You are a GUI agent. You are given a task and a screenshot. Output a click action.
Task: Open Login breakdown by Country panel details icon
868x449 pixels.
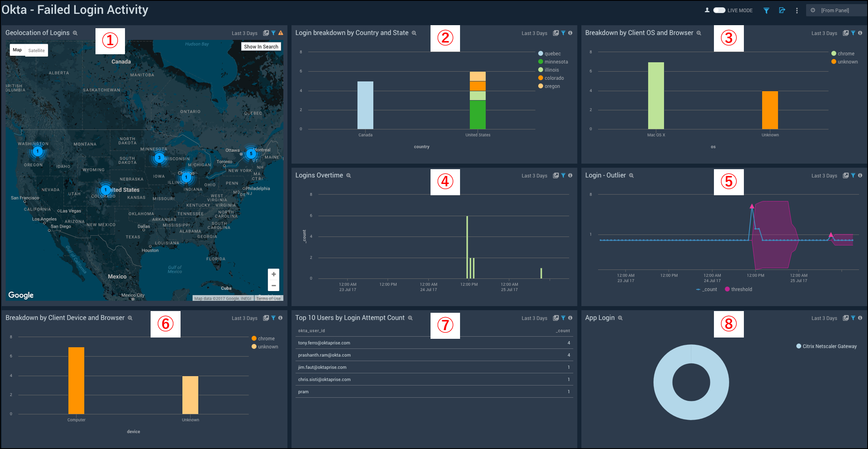[556, 33]
